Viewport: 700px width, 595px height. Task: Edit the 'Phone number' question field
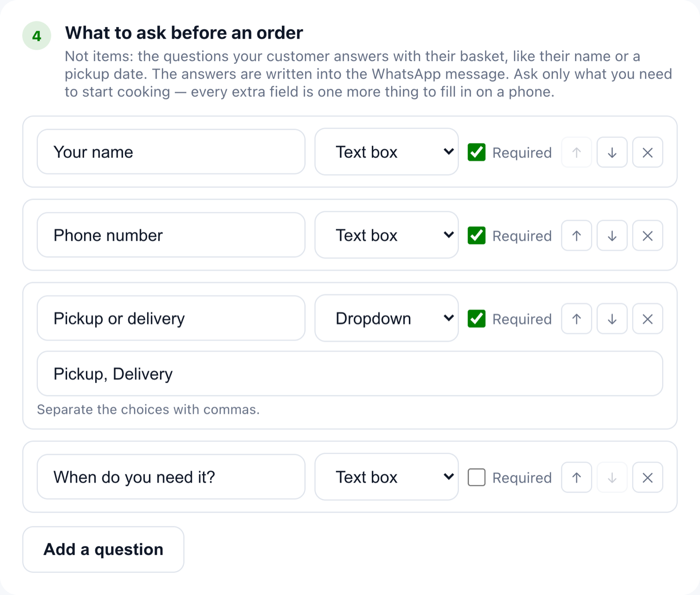click(171, 235)
